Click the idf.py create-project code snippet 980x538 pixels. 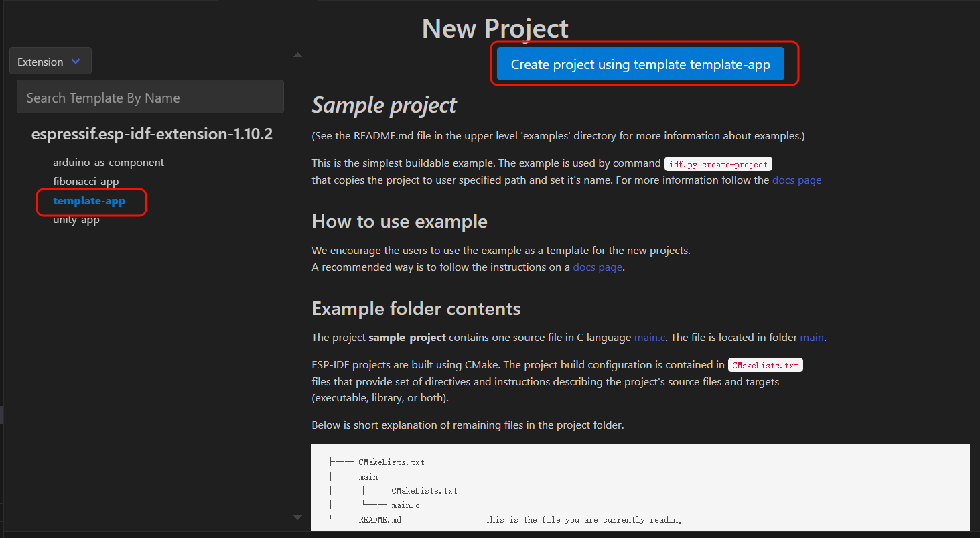tap(718, 165)
